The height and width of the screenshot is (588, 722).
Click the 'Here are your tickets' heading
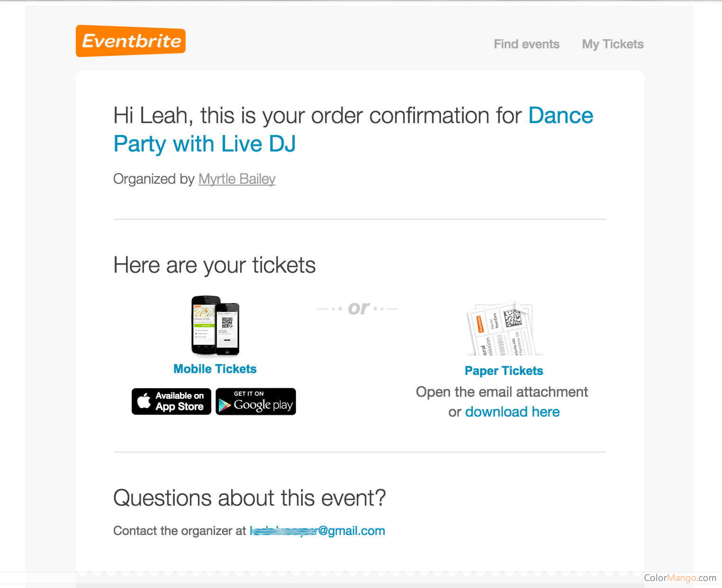point(215,265)
